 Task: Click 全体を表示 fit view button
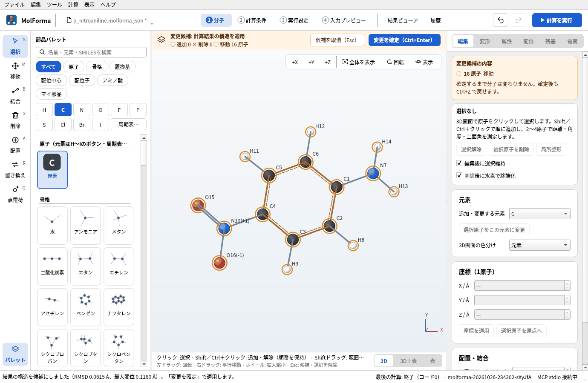coord(359,62)
